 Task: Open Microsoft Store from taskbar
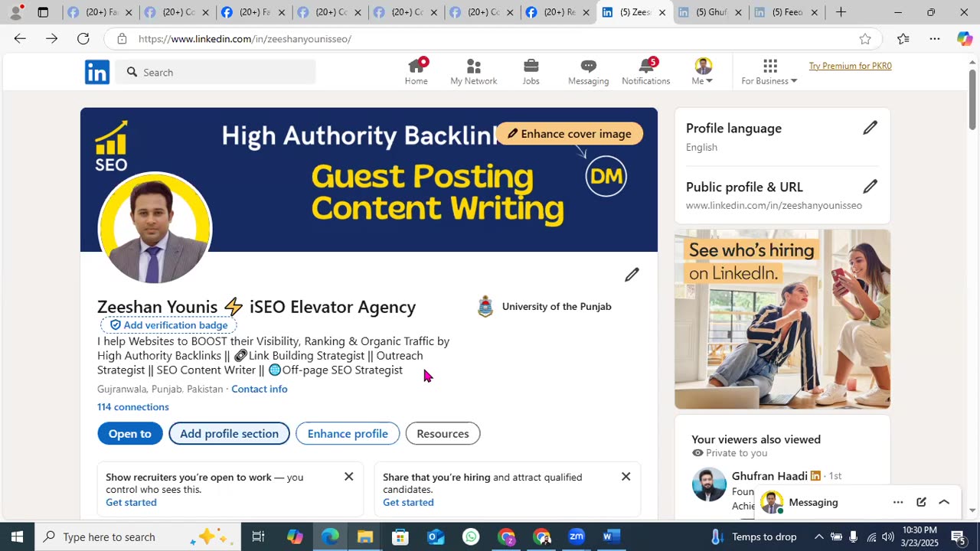[400, 536]
